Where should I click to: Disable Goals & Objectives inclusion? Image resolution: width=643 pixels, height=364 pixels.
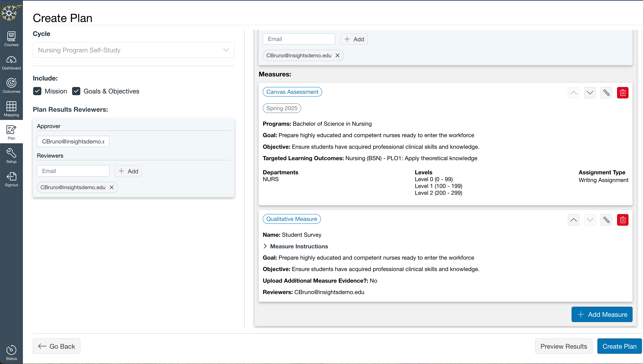76,91
